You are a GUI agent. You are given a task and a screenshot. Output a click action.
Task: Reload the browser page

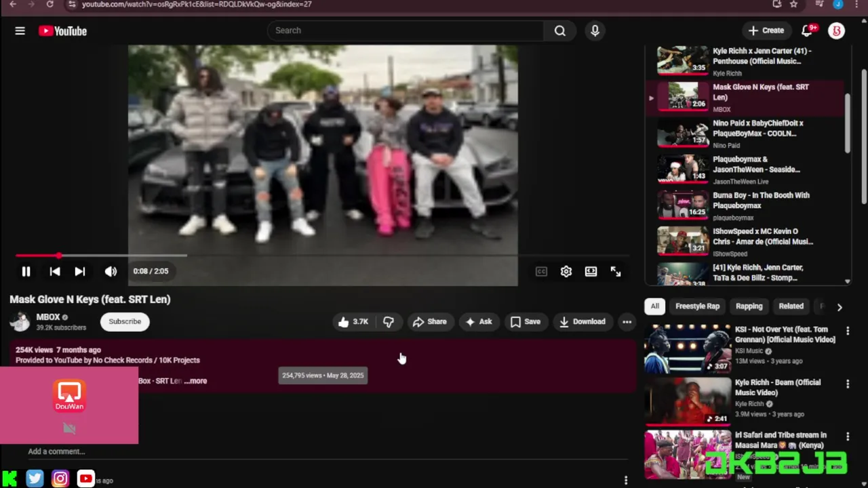50,4
